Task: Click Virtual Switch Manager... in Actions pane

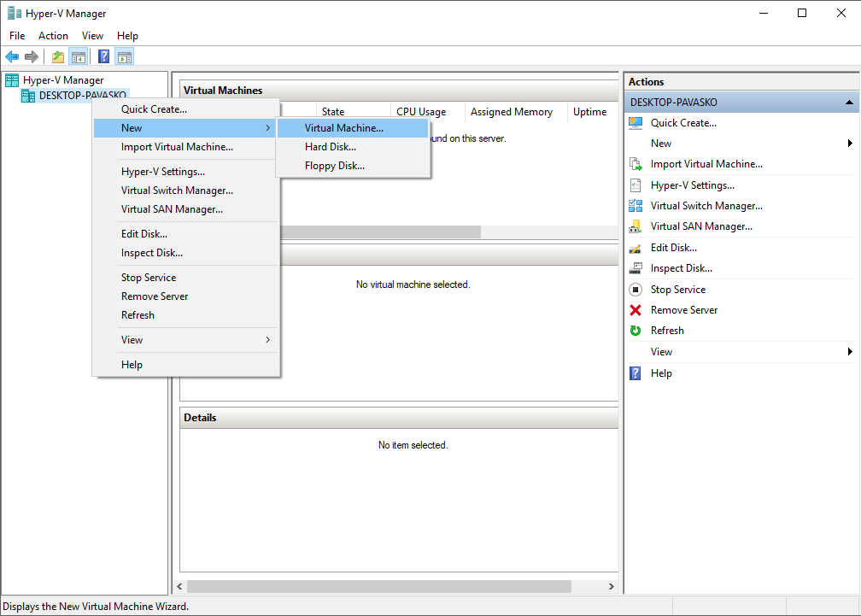Action: (706, 206)
